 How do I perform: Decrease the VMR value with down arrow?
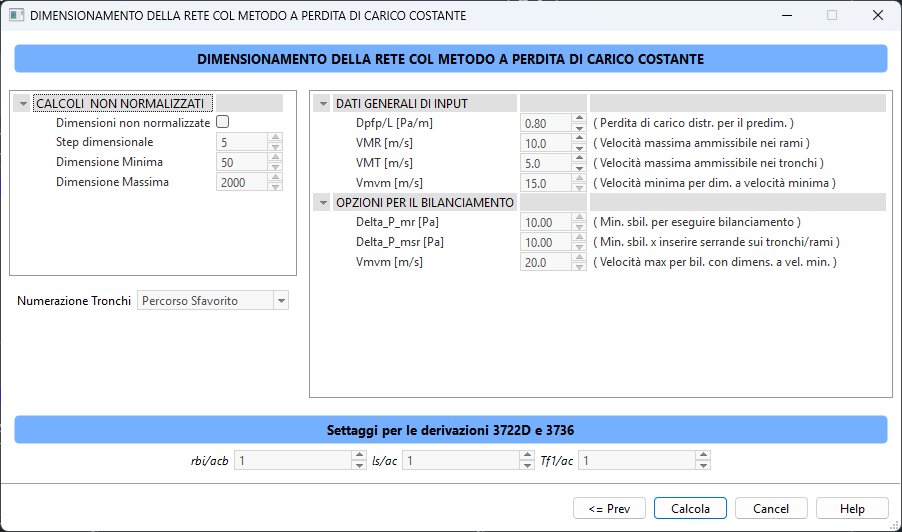point(578,148)
